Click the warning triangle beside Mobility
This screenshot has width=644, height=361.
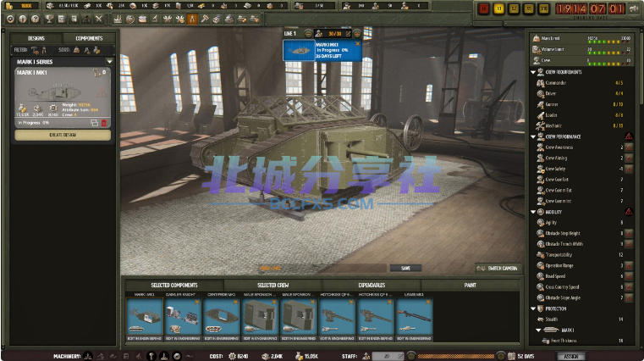[629, 212]
